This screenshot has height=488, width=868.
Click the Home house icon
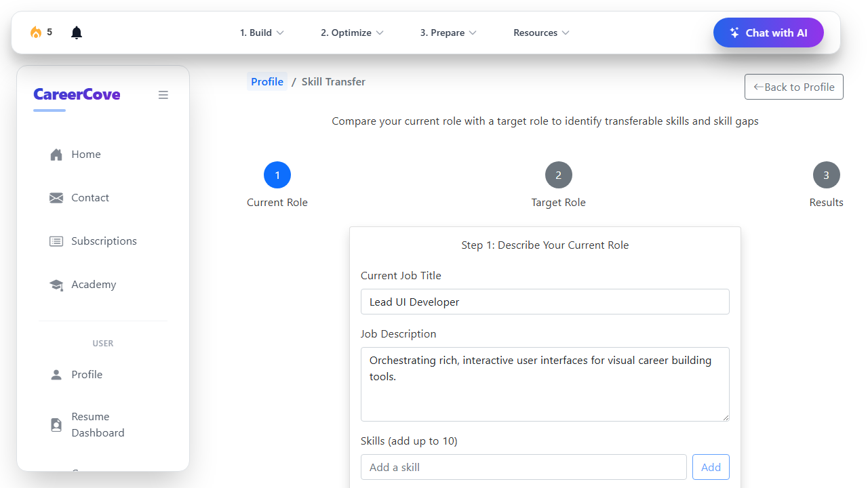pyautogui.click(x=56, y=155)
